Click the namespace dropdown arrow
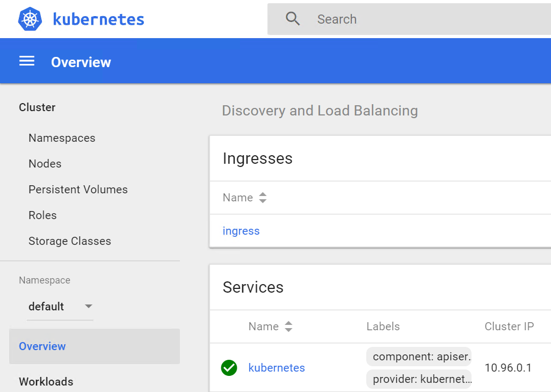This screenshot has width=551, height=392. click(89, 306)
